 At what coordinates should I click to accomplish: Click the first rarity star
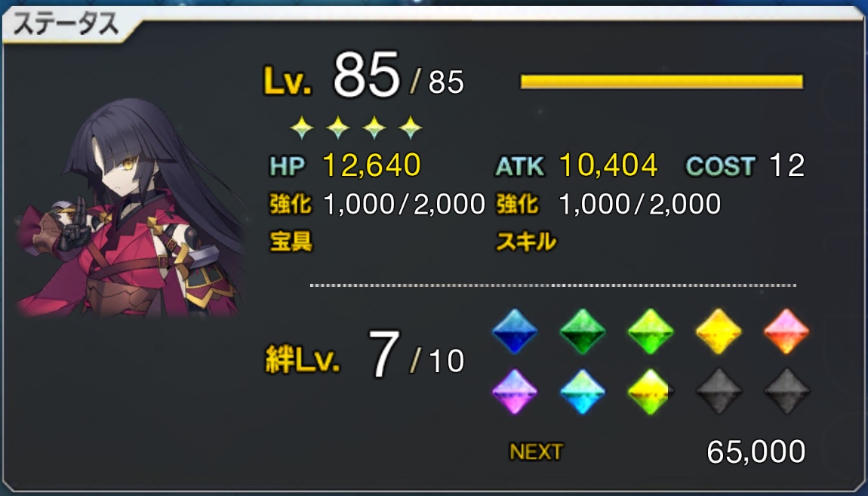click(x=302, y=128)
